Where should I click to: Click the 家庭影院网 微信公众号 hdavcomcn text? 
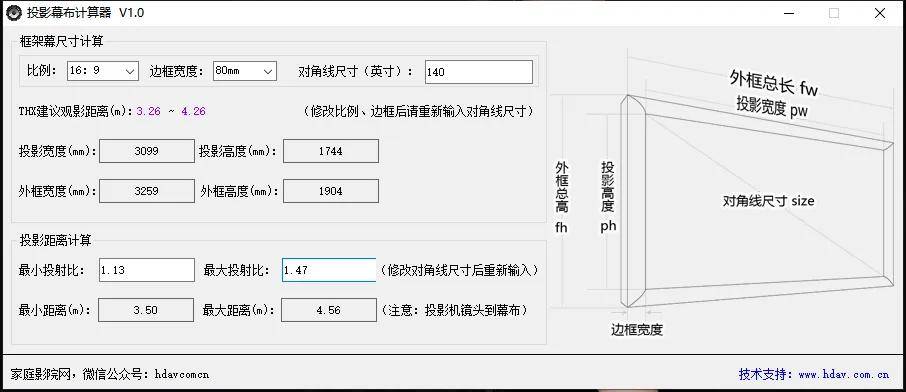[110, 374]
